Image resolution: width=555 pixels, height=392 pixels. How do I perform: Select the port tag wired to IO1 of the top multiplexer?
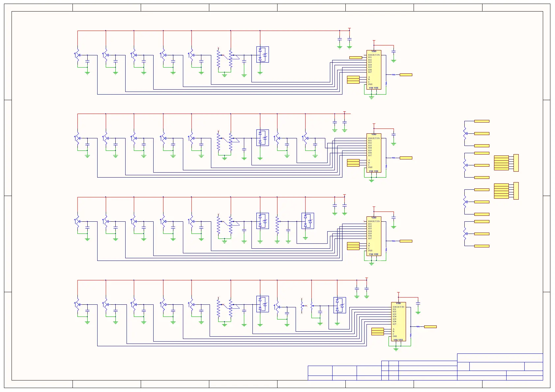click(x=356, y=58)
